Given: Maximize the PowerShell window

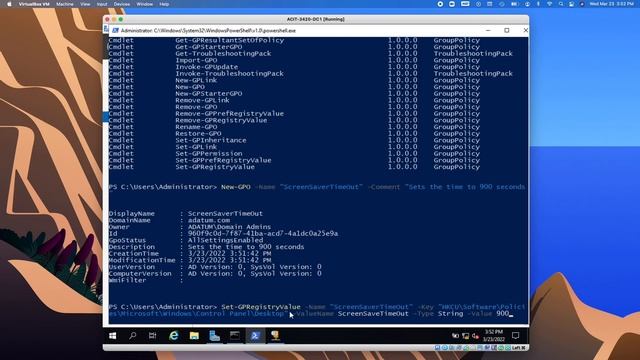Looking at the screenshot, I should coord(507,30).
